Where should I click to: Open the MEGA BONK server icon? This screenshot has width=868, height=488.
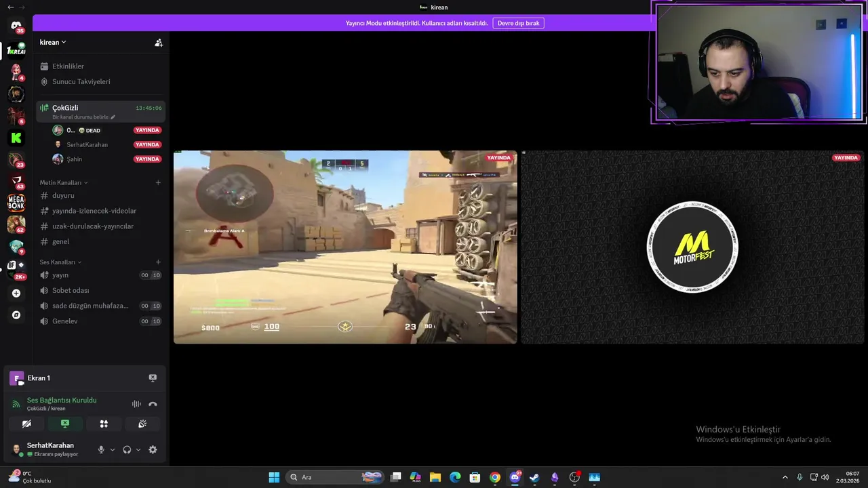coord(16,202)
